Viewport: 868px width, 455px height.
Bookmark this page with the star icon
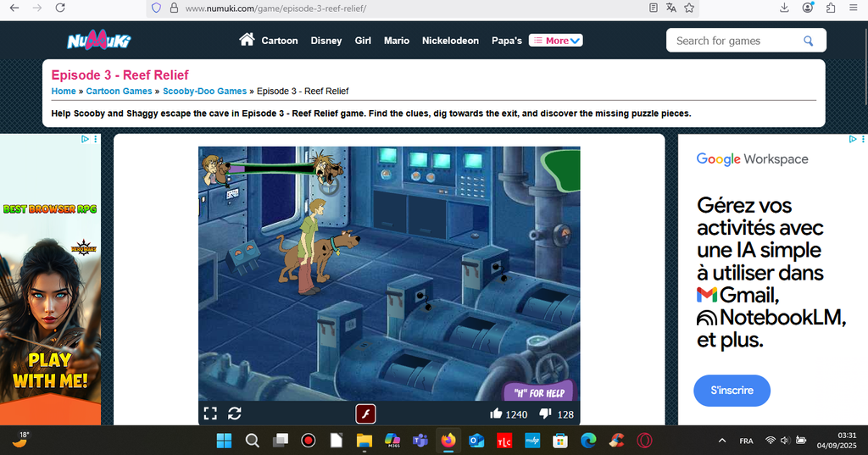pos(689,8)
